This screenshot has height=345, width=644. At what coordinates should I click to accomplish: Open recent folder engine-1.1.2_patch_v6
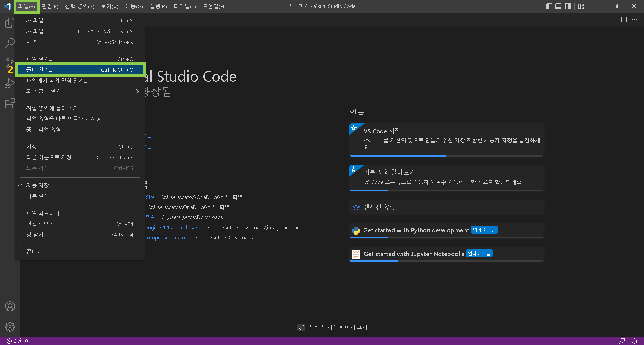tap(171, 228)
